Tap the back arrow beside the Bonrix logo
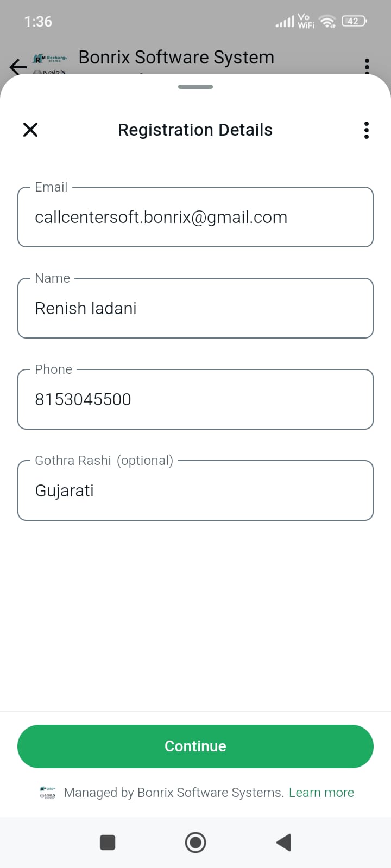Viewport: 391px width, 868px height. pyautogui.click(x=17, y=66)
